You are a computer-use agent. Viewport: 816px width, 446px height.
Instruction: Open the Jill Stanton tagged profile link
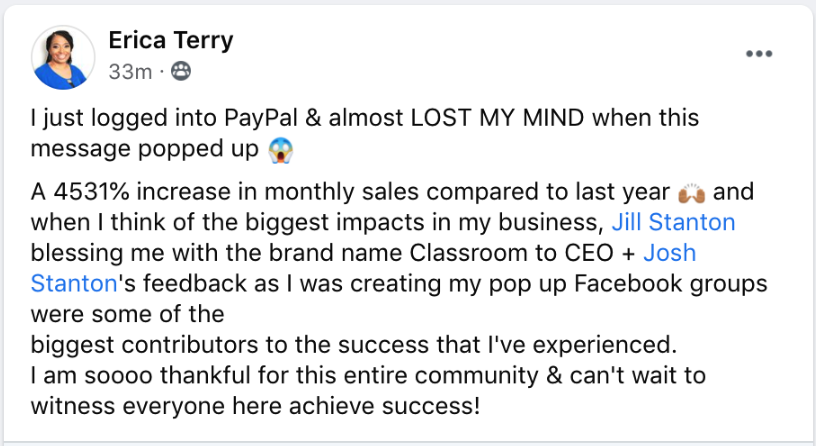[672, 222]
